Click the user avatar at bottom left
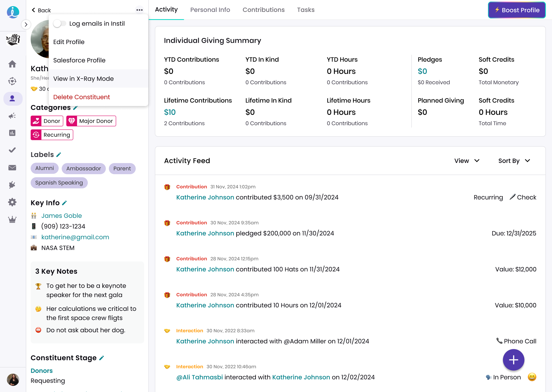Image resolution: width=552 pixels, height=392 pixels. click(13, 379)
